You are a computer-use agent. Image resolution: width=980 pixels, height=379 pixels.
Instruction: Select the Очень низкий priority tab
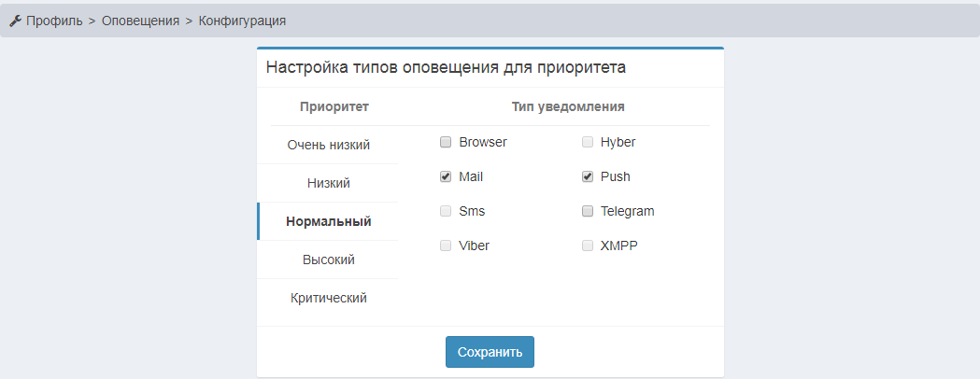tap(328, 145)
